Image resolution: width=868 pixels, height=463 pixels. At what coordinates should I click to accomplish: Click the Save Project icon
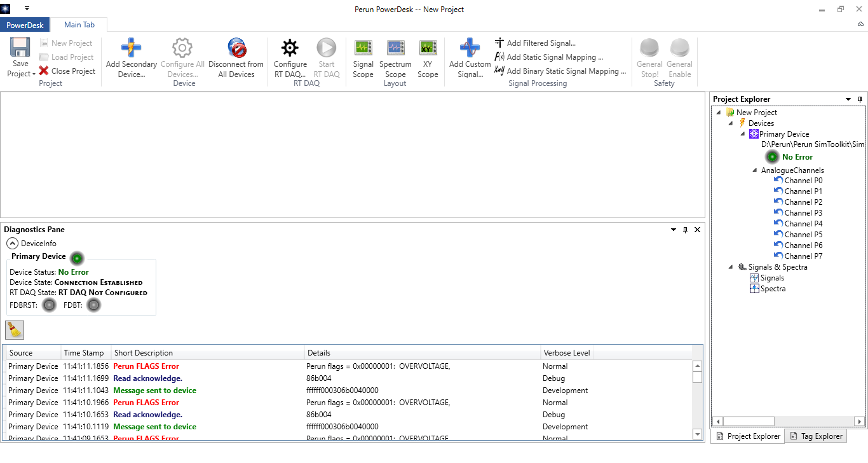pyautogui.click(x=20, y=48)
